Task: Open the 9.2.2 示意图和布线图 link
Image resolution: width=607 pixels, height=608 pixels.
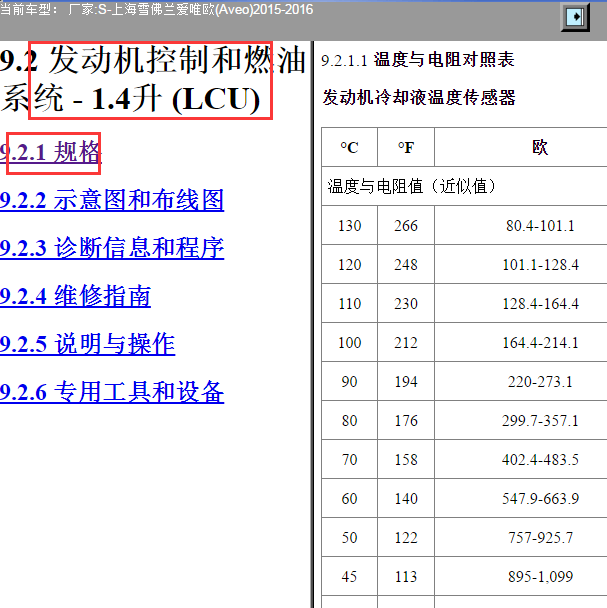Action: 112,200
